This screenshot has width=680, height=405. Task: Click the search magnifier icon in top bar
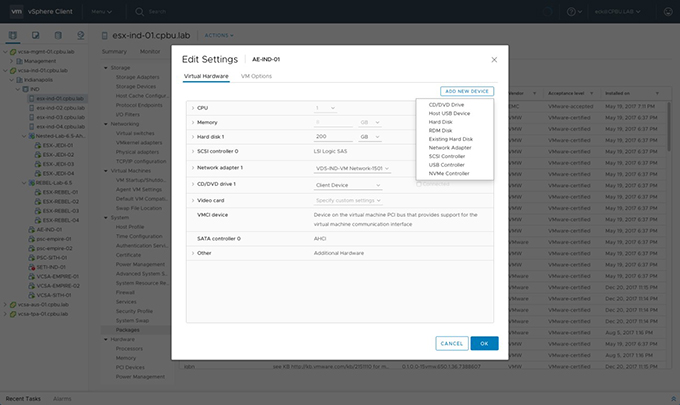[x=139, y=12]
